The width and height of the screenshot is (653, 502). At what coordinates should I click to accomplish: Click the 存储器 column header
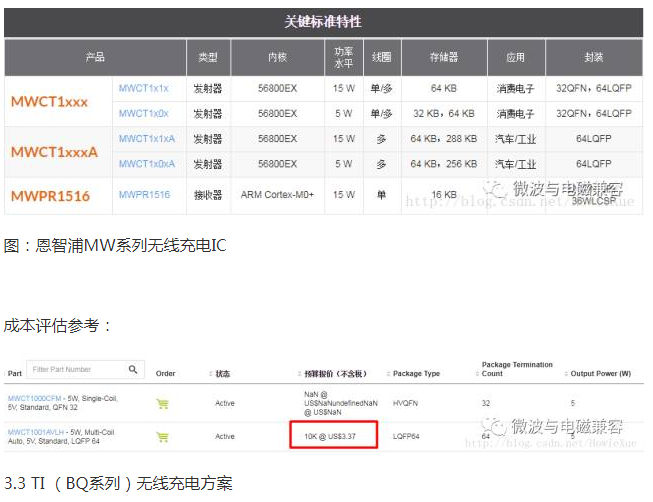[x=444, y=57]
